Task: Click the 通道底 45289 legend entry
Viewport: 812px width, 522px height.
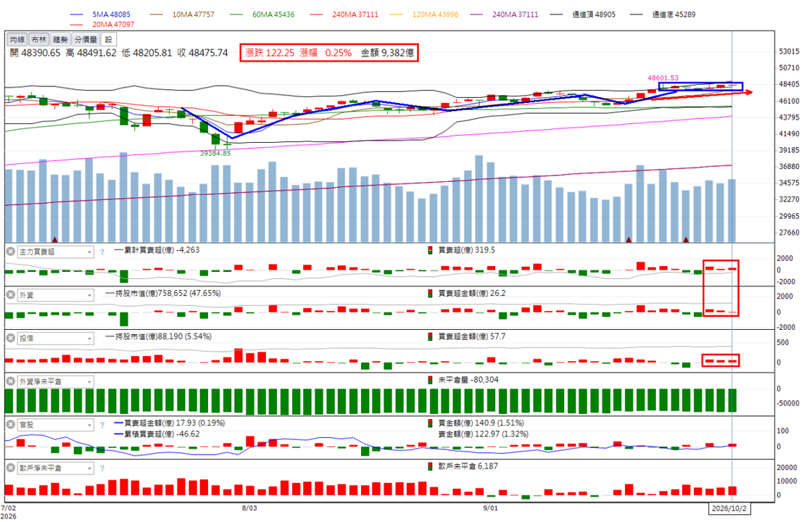Action: 663,14
